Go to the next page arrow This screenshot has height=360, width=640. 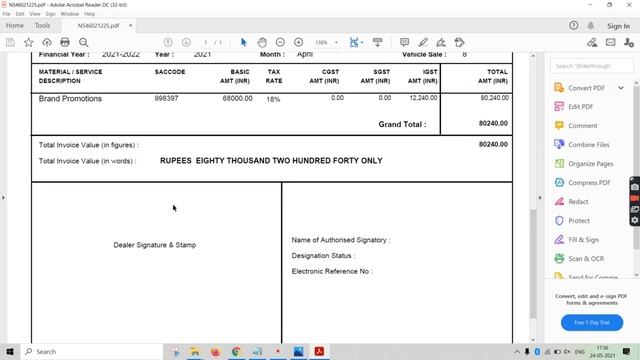pyautogui.click(x=186, y=42)
